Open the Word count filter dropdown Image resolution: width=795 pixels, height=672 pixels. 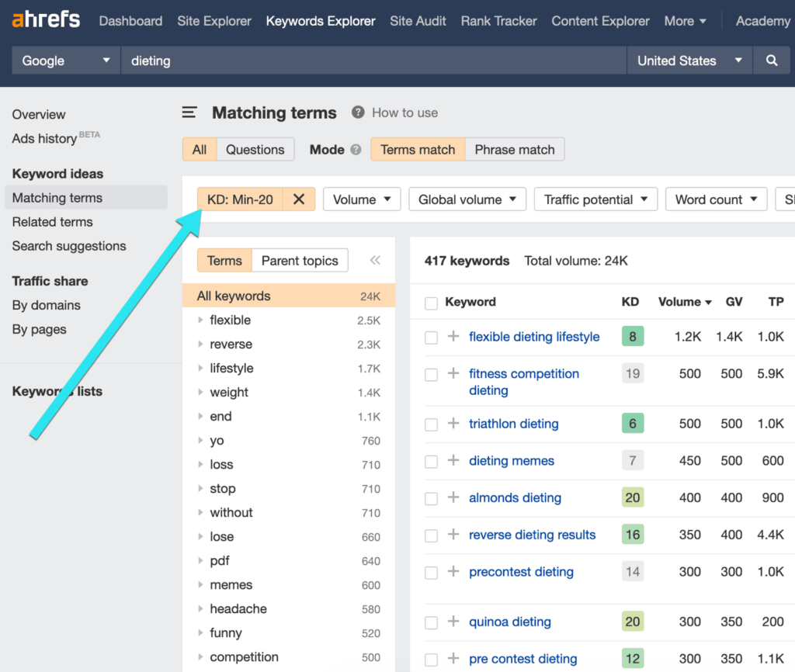coord(716,199)
